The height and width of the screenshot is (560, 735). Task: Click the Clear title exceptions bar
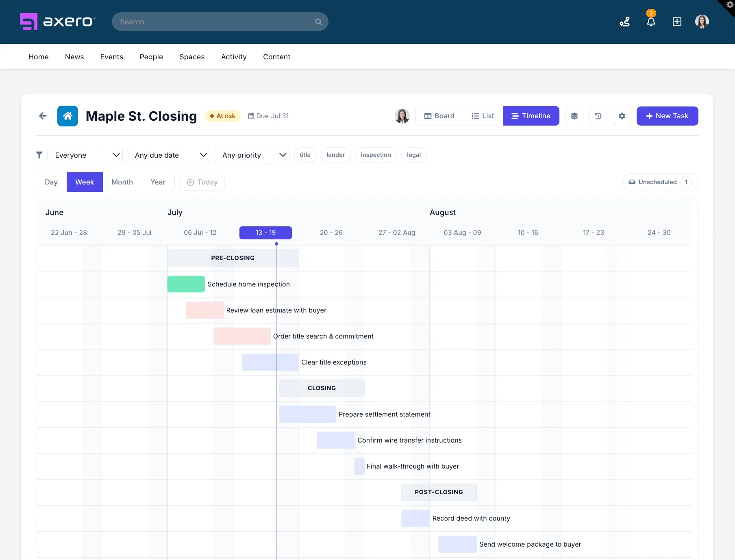click(270, 362)
